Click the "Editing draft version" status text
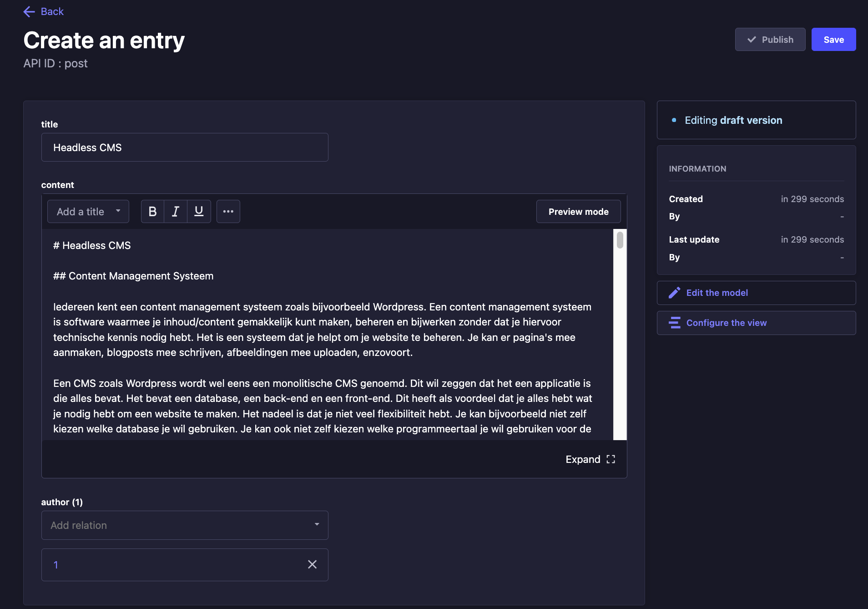The image size is (868, 609). pos(733,120)
